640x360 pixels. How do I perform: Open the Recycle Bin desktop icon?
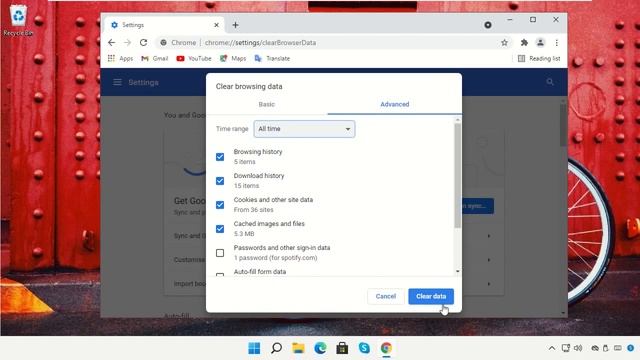(18, 20)
